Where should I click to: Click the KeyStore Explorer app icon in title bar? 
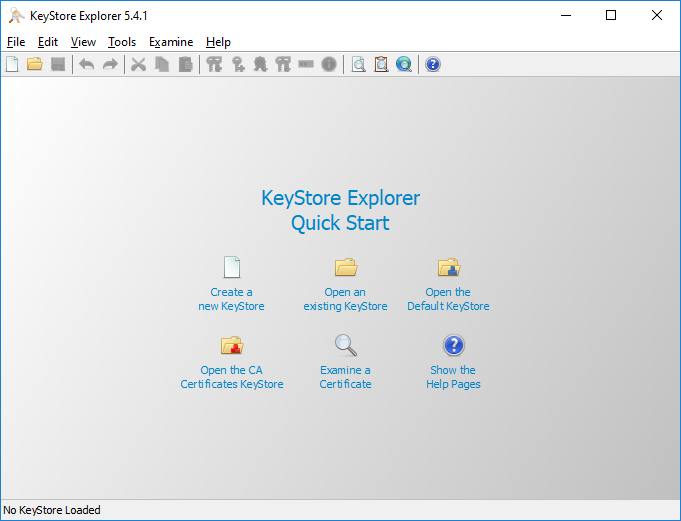tap(16, 16)
